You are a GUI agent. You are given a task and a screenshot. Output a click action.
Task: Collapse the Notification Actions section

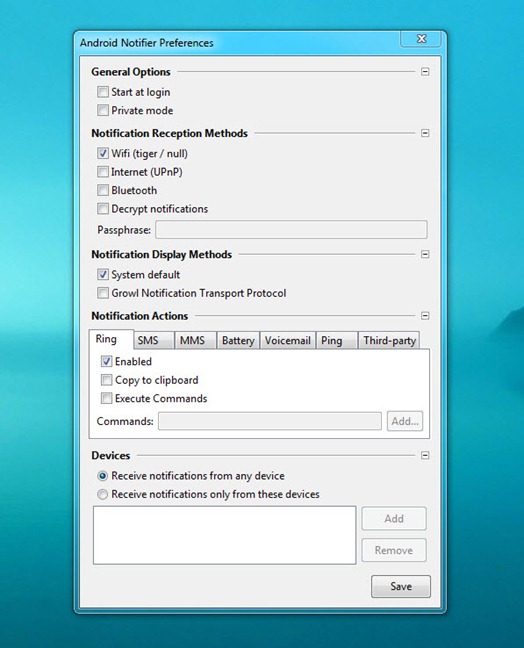[x=425, y=316]
